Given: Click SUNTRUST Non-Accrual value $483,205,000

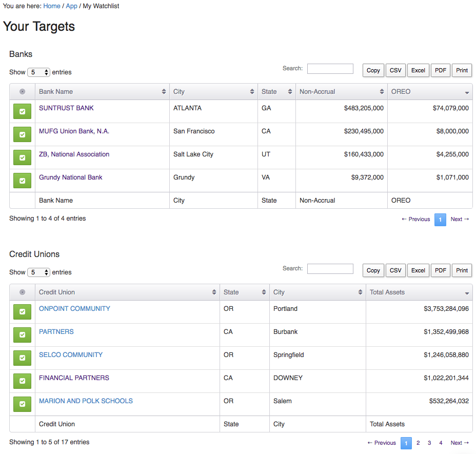Looking at the screenshot, I should (x=364, y=108).
